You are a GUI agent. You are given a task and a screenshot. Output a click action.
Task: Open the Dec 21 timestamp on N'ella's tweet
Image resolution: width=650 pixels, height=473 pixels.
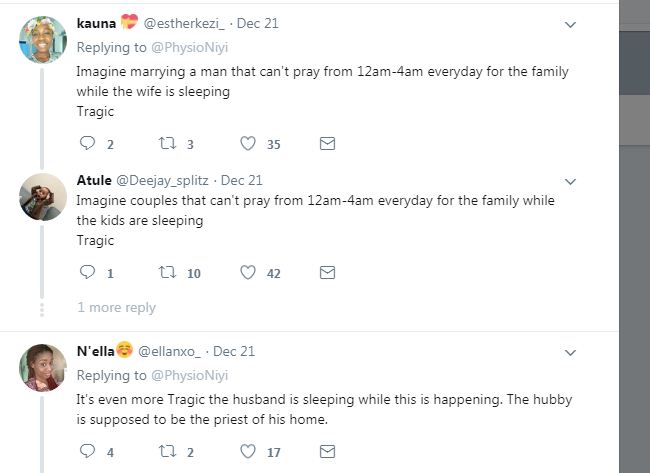pos(234,351)
